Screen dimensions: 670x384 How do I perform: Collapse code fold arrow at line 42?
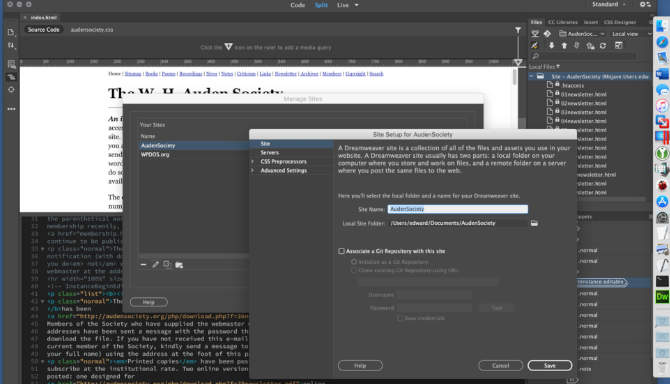42,301
